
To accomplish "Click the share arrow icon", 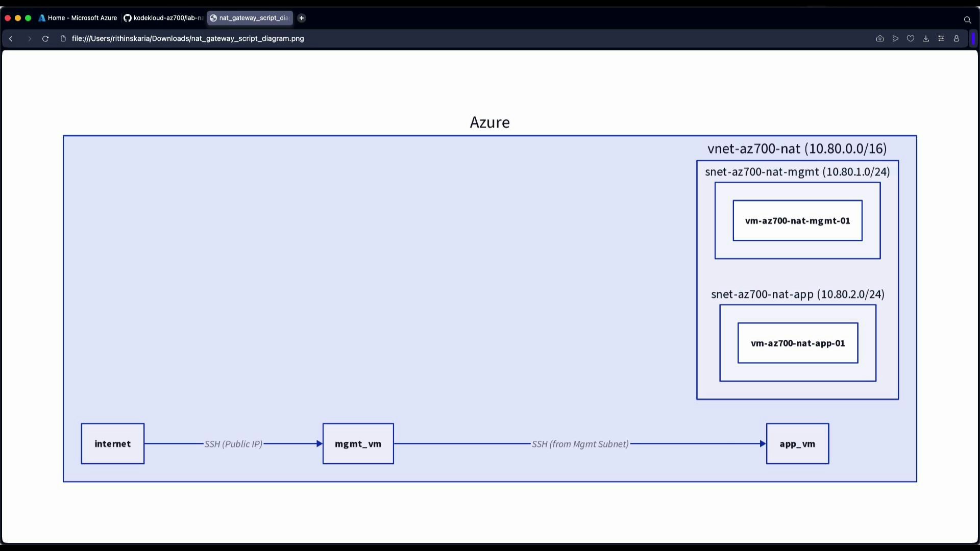I will [x=896, y=38].
